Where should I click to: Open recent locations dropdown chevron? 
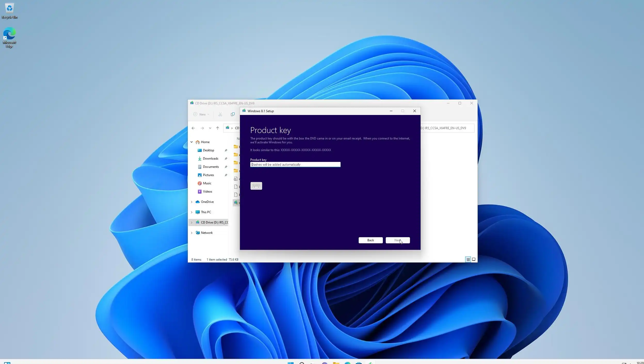coord(210,128)
